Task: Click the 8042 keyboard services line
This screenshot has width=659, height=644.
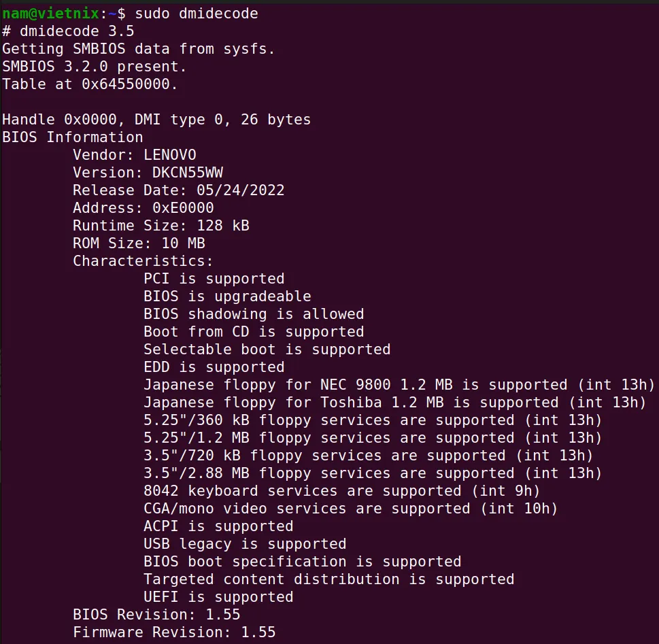Action: click(x=341, y=491)
